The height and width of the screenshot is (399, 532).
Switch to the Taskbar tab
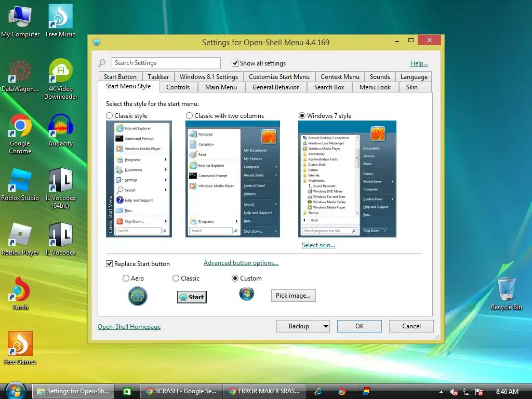[158, 77]
